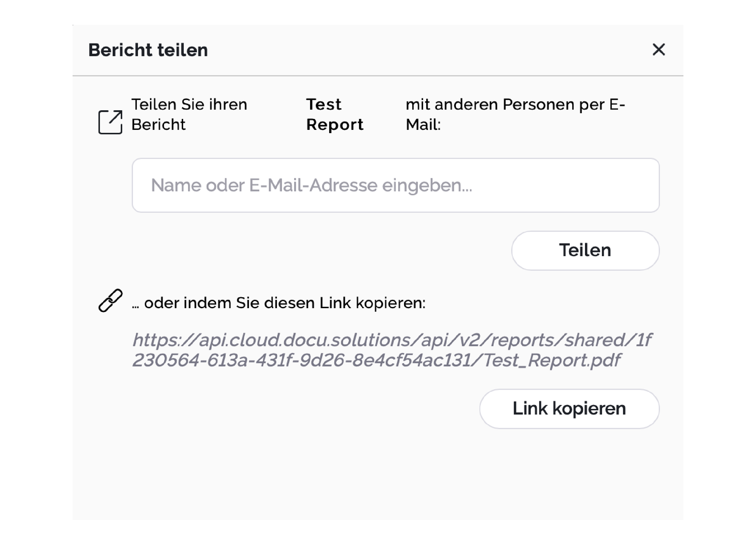Click the Test_Report.pdf part of the link
This screenshot has width=756, height=545.
[552, 360]
